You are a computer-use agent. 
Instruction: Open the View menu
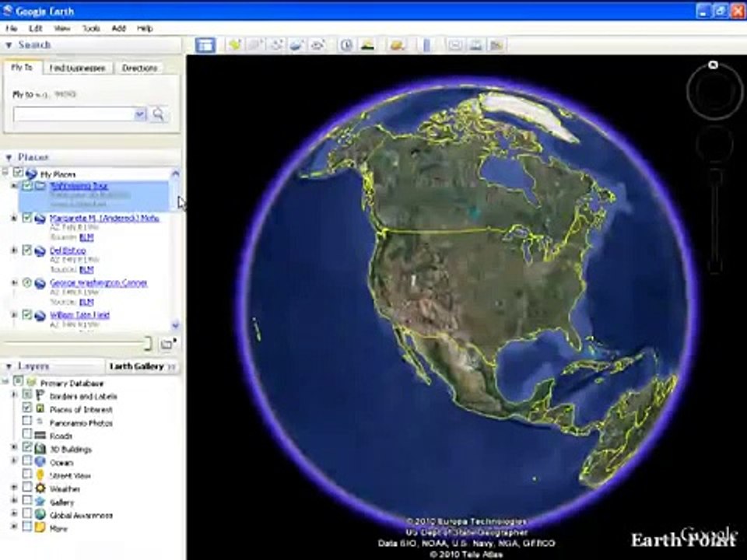(62, 29)
